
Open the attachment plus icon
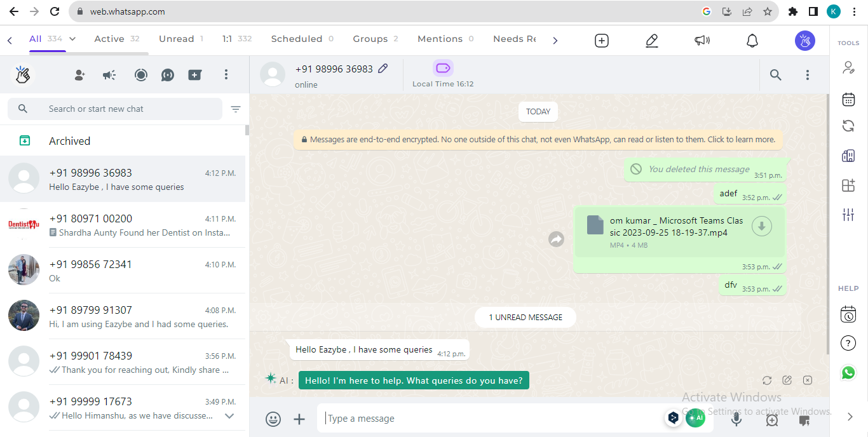(299, 418)
